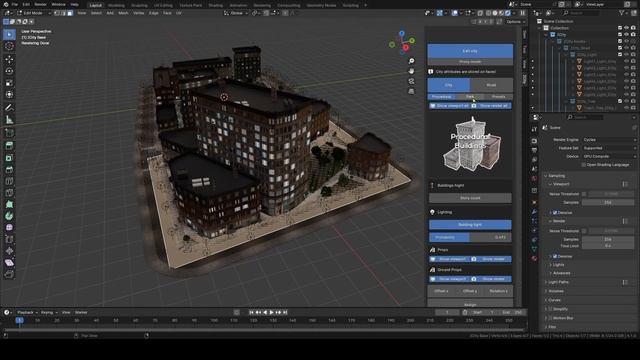Open the Render Engine Cycles dropdown
The image size is (640, 360).
(609, 140)
